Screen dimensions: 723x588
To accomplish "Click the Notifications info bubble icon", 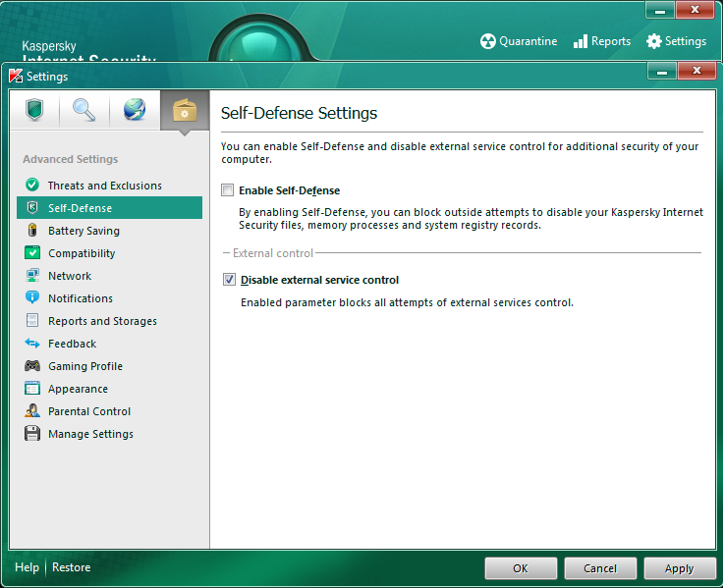I will [32, 297].
